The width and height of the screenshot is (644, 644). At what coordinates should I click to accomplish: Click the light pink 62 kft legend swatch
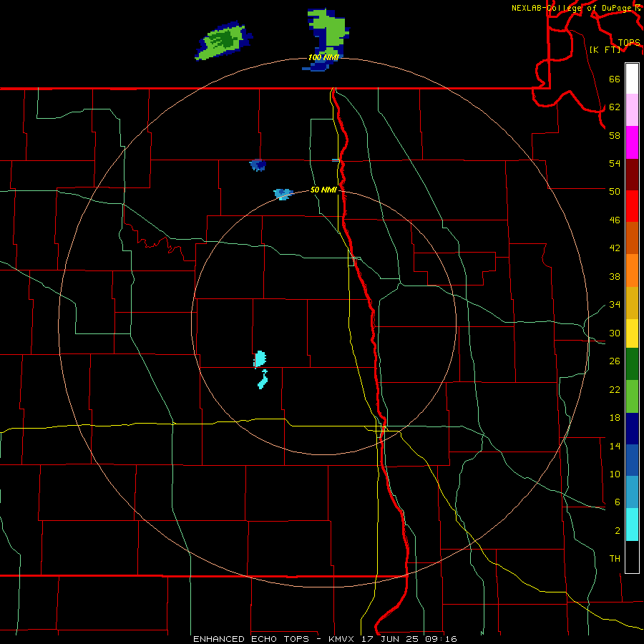tap(632, 110)
